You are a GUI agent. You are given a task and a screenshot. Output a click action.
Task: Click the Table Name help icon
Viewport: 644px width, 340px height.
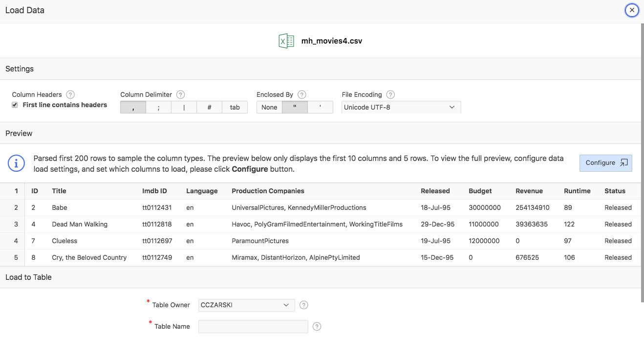pyautogui.click(x=317, y=326)
